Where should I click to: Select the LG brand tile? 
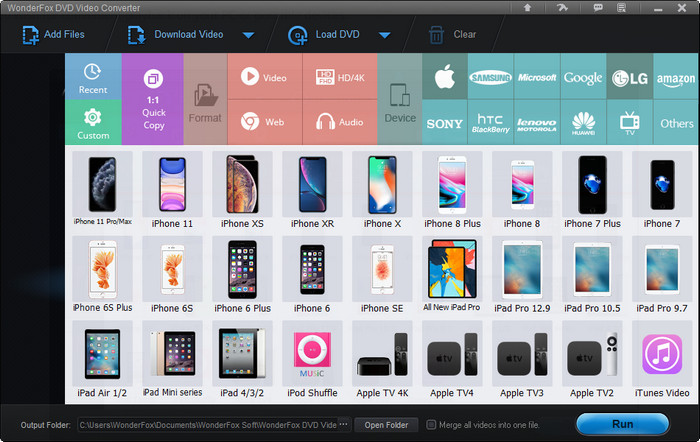click(x=630, y=76)
